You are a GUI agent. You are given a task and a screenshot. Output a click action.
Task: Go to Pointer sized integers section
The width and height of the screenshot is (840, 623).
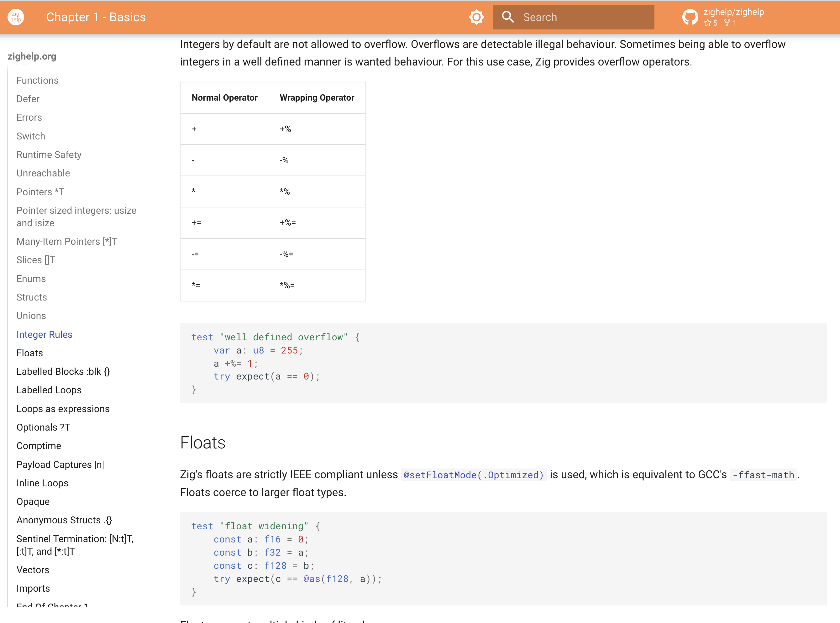pos(76,217)
